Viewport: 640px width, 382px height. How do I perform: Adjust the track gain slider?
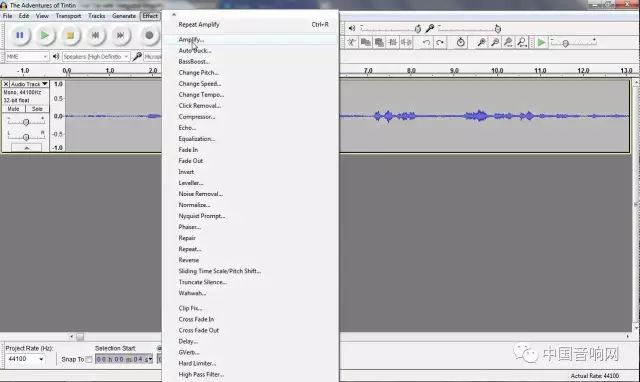point(26,122)
